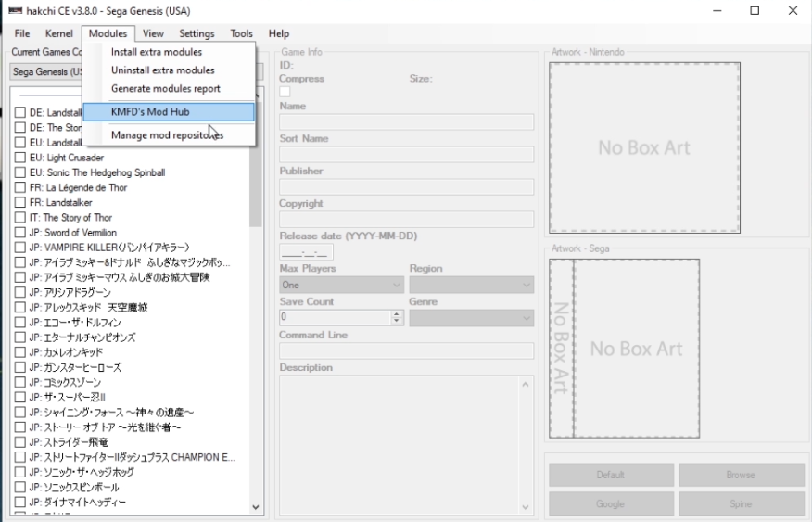Maximize the hakchi CE window

pyautogui.click(x=755, y=10)
